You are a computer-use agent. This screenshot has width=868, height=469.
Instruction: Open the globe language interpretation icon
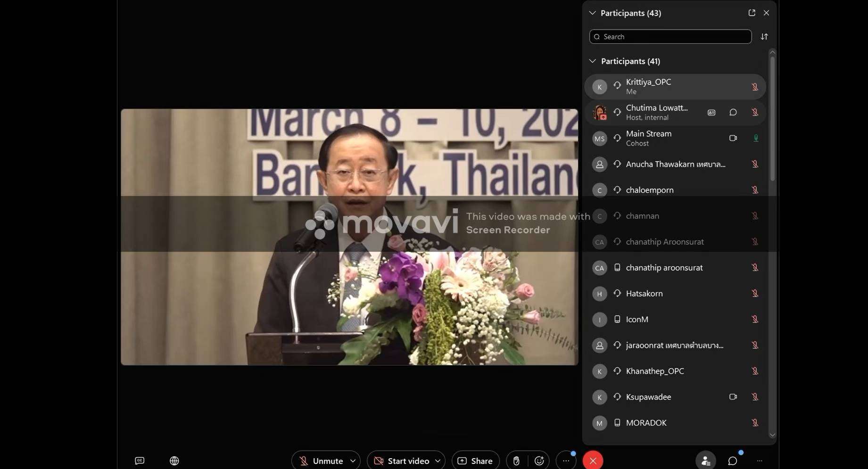tap(174, 461)
